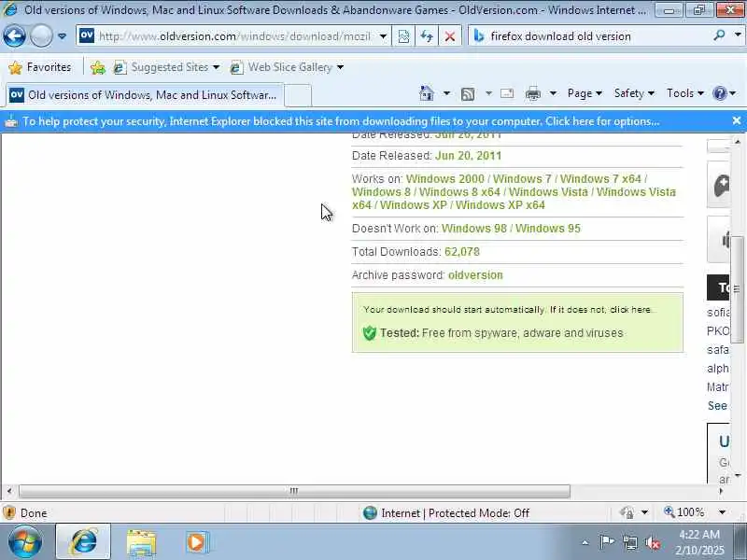The width and height of the screenshot is (747, 560).
Task: Open the Tools menu
Action: (x=685, y=93)
